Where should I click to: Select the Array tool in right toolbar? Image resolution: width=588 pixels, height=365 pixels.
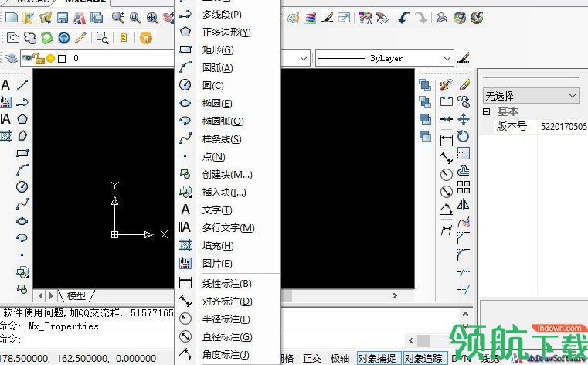(x=464, y=187)
